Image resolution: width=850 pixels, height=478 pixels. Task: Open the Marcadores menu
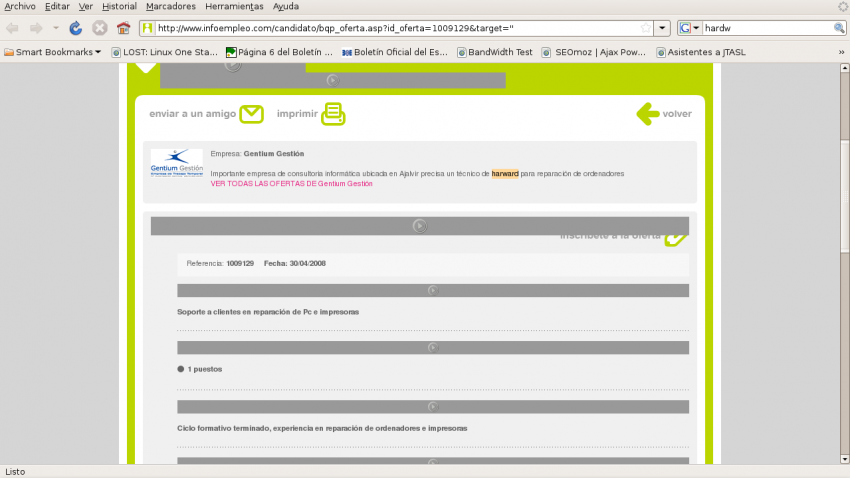click(170, 6)
